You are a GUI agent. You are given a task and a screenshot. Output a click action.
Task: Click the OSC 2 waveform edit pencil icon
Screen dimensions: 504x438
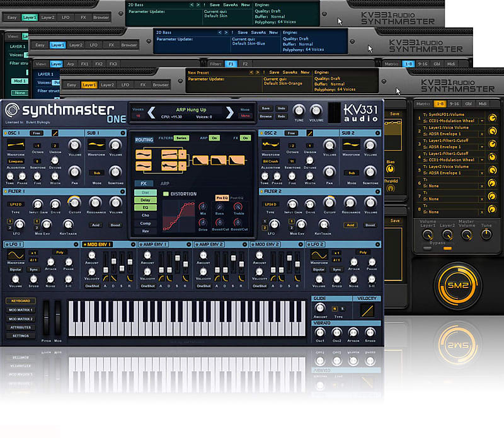click(x=309, y=134)
